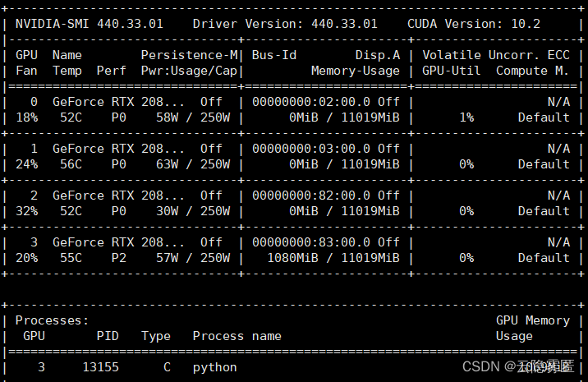The height and width of the screenshot is (382, 588).
Task: Click the Type column header
Action: 156,337
